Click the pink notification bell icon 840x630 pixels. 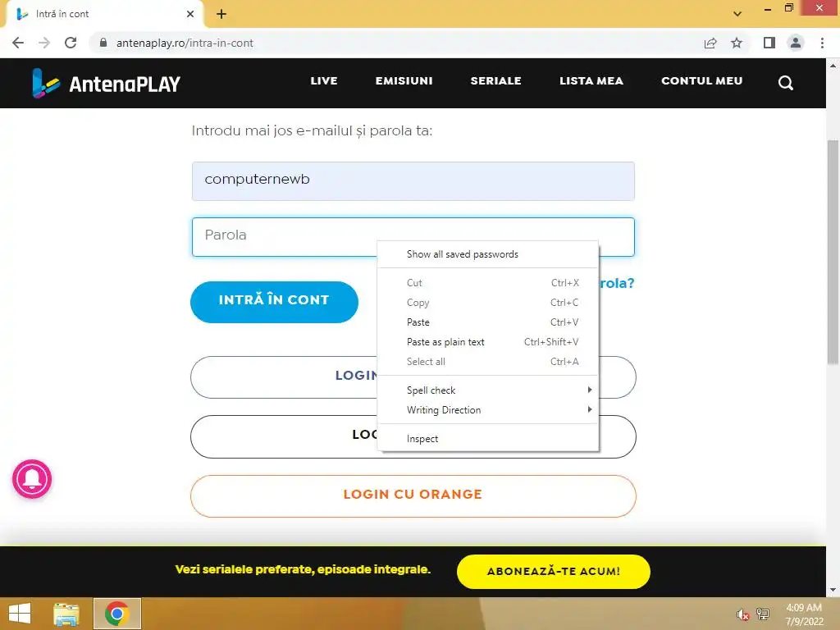point(32,478)
